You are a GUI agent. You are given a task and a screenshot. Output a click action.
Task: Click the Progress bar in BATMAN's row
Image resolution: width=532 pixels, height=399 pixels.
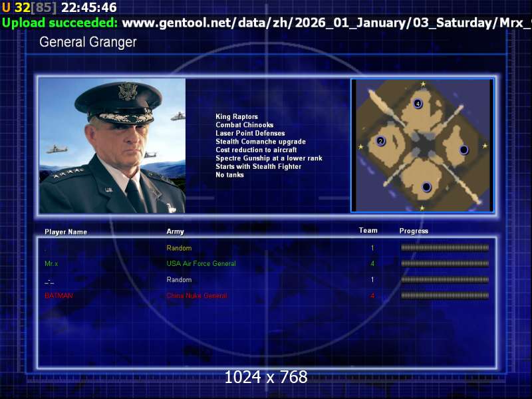tap(445, 295)
